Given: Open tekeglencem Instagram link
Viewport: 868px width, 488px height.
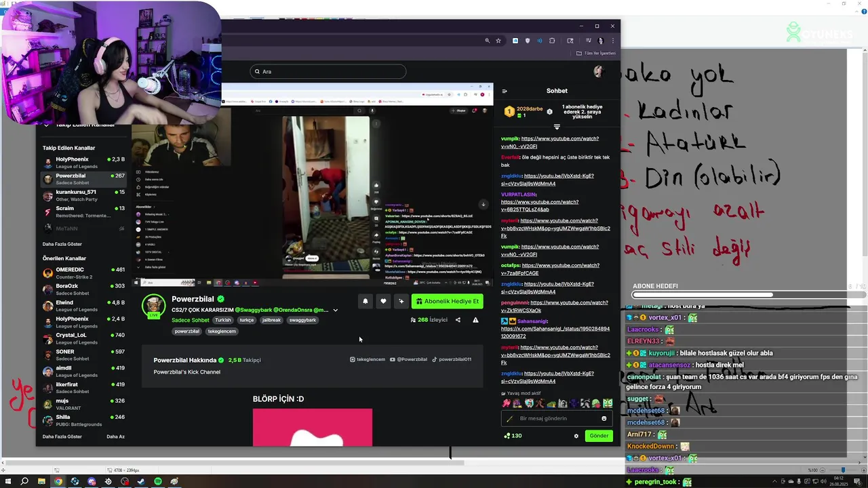Looking at the screenshot, I should pyautogui.click(x=368, y=359).
